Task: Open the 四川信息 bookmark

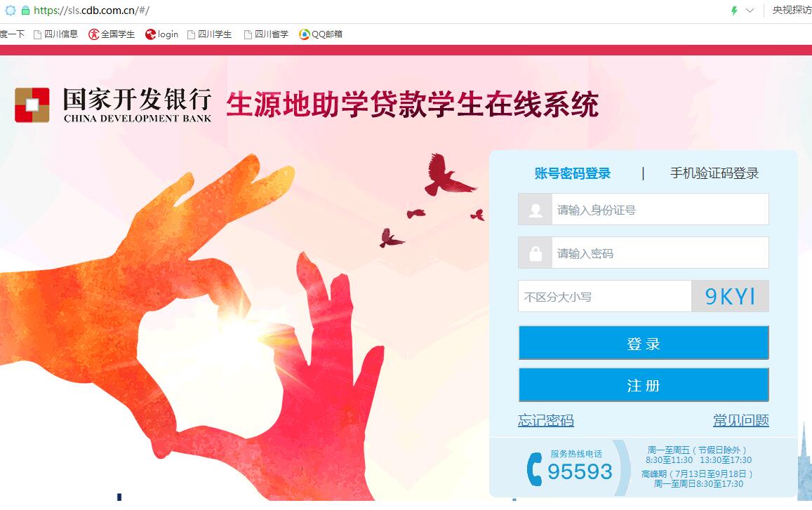Action: [55, 34]
